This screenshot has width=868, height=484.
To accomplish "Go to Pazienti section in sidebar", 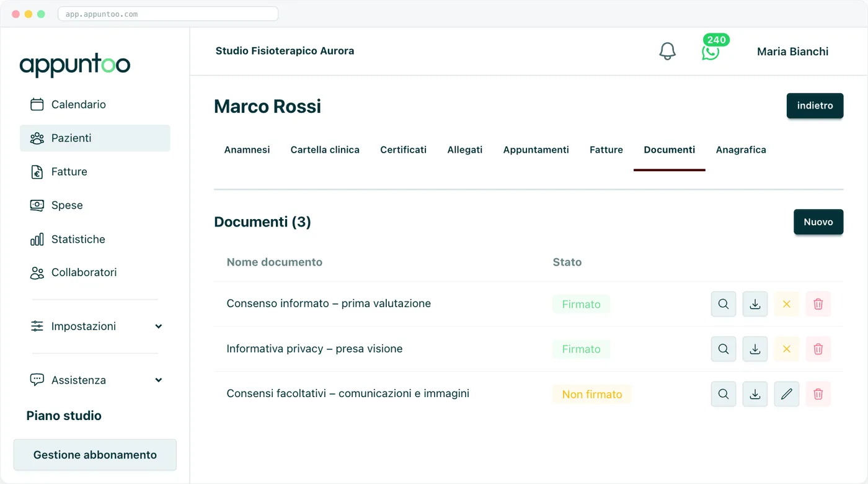I will (x=95, y=138).
